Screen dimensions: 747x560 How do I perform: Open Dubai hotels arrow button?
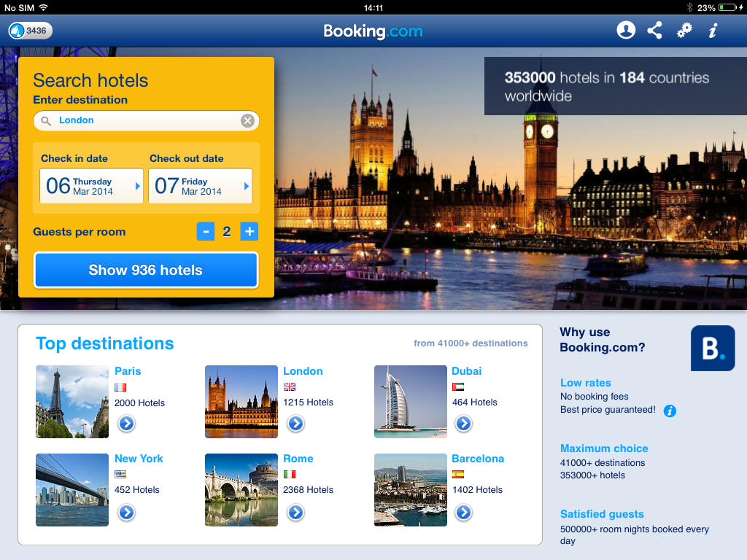tap(463, 423)
